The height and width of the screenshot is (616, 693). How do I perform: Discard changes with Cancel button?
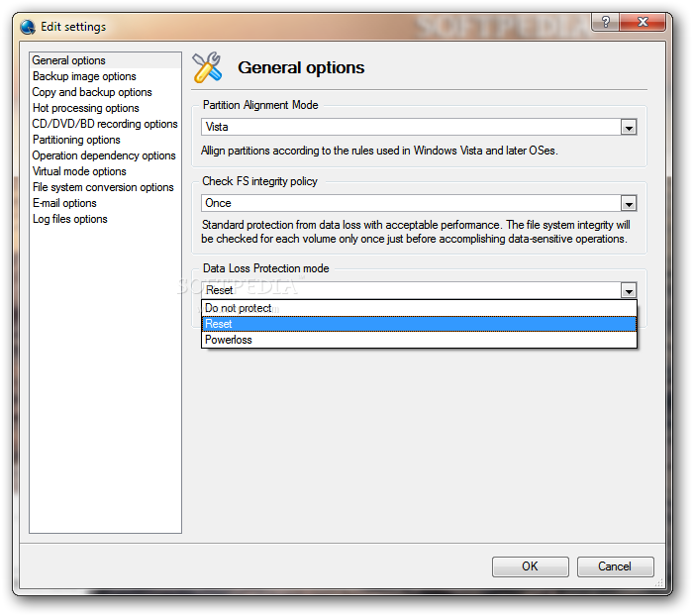click(615, 566)
